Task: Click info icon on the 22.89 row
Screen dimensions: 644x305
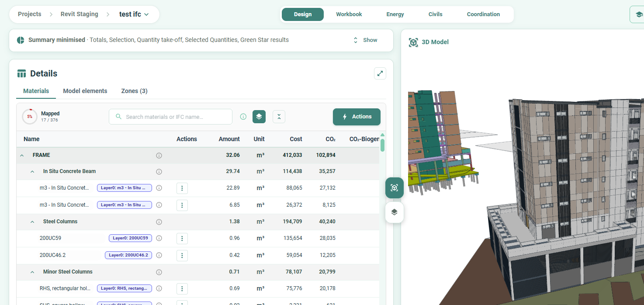Action: point(159,188)
